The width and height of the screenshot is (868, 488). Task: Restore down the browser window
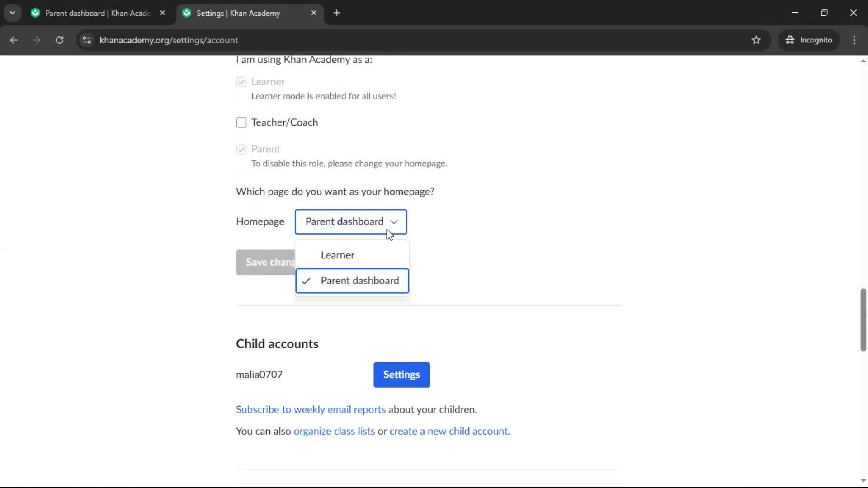[824, 13]
